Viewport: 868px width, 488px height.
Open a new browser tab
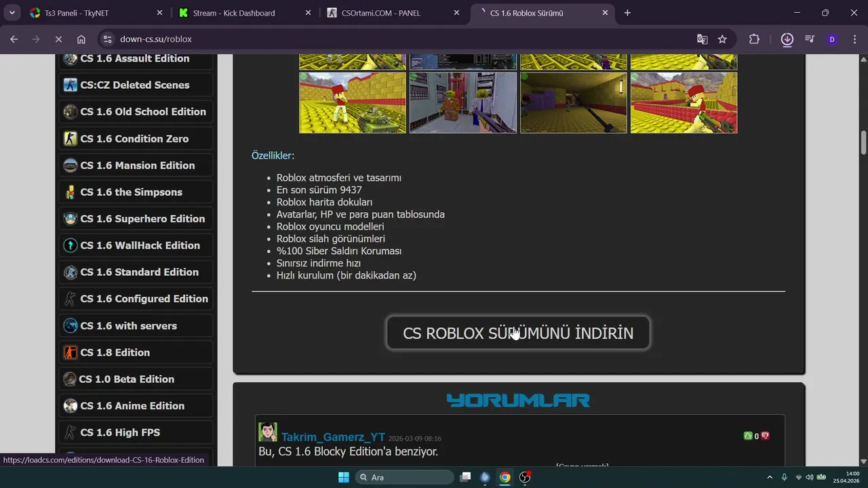point(627,13)
